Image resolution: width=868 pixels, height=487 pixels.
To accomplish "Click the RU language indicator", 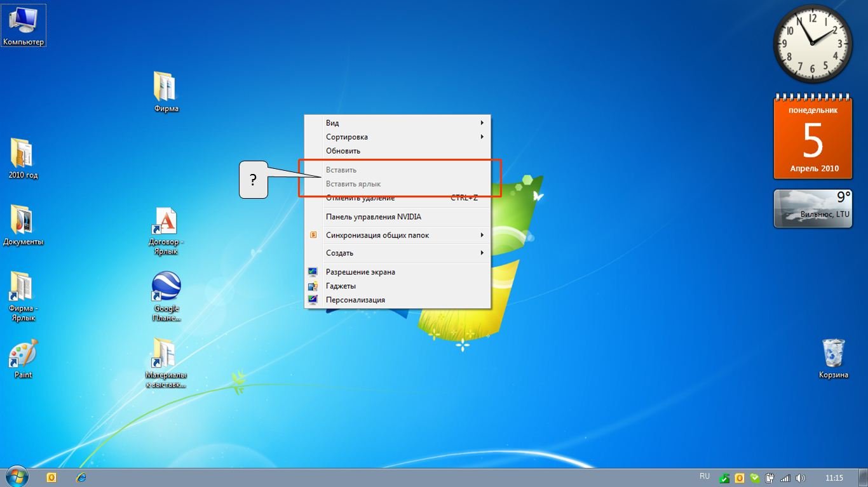I will point(704,476).
